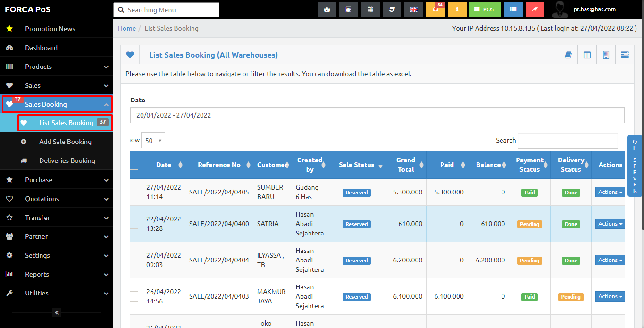The height and width of the screenshot is (328, 644).
Task: Click the tasks list icon in panel header
Action: coord(625,55)
